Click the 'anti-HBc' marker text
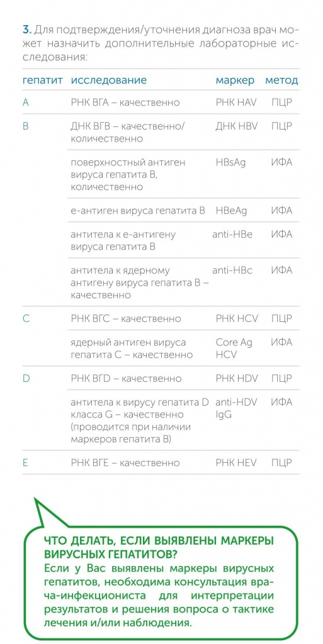323x644 pixels. point(232,270)
